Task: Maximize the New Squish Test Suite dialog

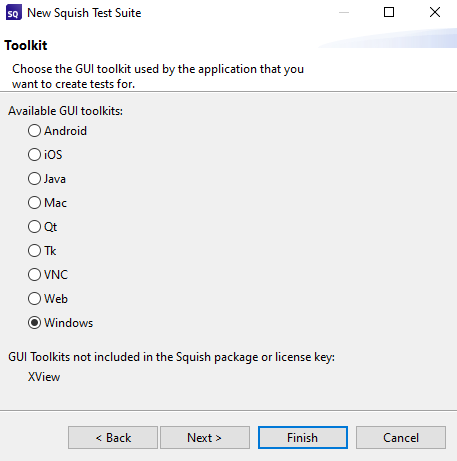Action: pos(389,12)
